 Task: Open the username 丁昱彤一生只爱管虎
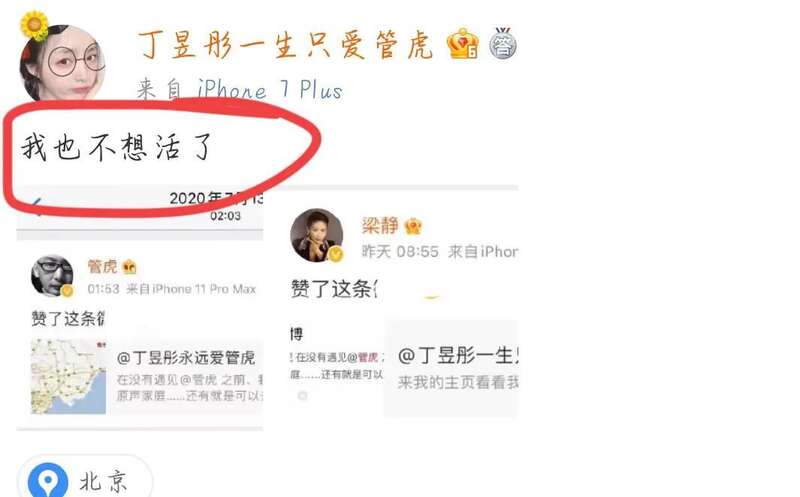285,45
